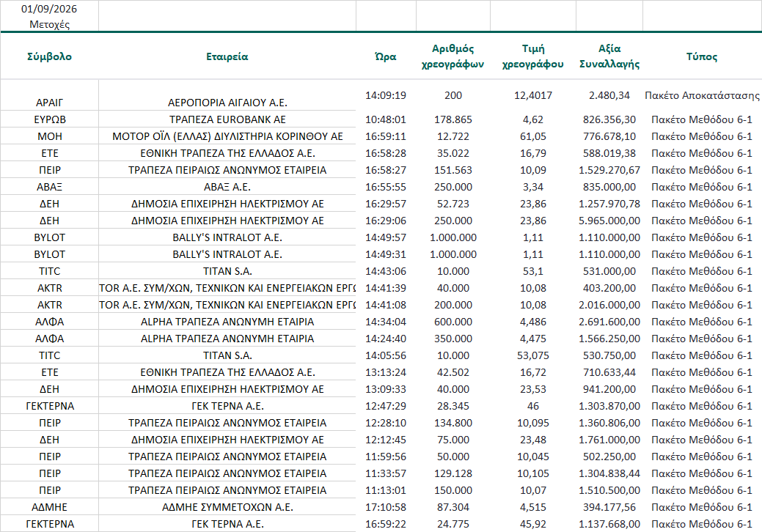The height and width of the screenshot is (532, 762).
Task: Select the Τιμή χρεογράφου header cell
Action: [x=533, y=56]
